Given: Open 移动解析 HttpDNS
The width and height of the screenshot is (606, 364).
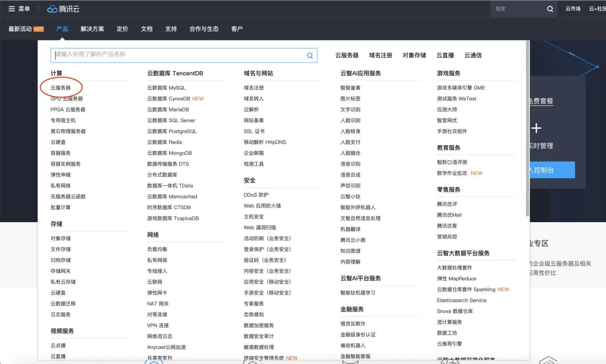Looking at the screenshot, I should tap(265, 142).
